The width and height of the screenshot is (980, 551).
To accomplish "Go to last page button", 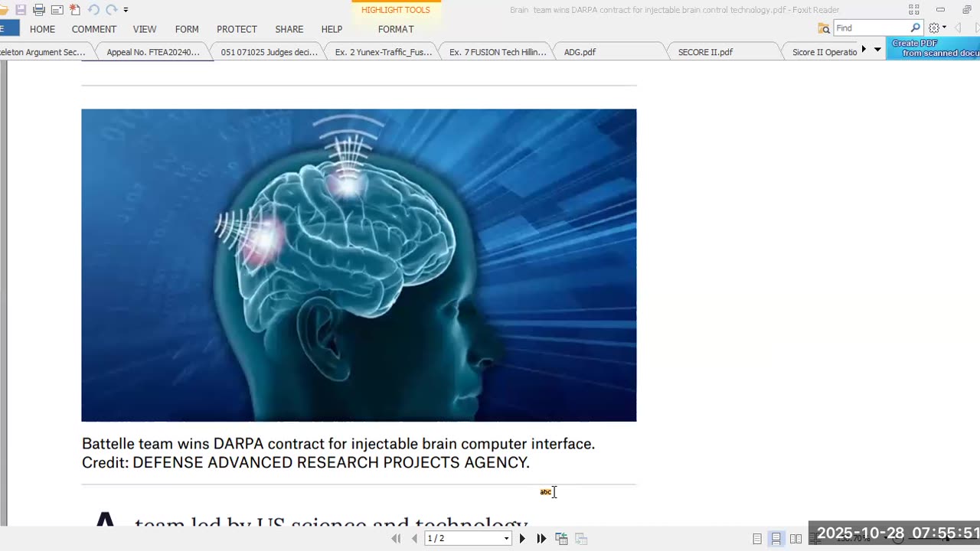I will pyautogui.click(x=541, y=539).
